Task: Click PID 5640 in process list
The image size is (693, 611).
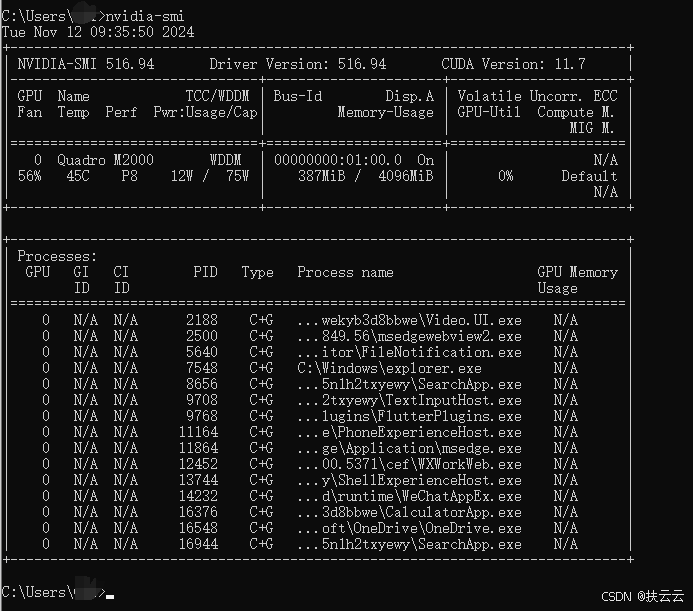Action: tap(202, 352)
